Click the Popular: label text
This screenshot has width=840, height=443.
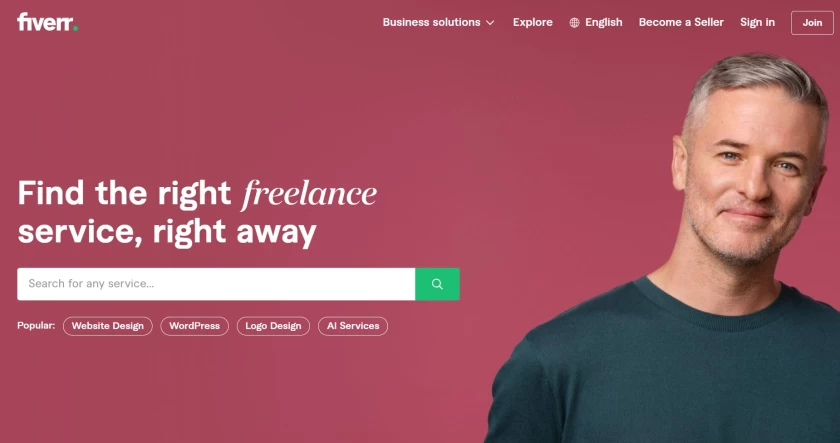(x=36, y=325)
